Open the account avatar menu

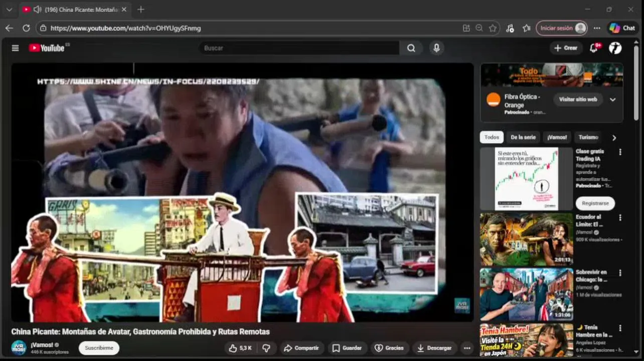pyautogui.click(x=615, y=48)
